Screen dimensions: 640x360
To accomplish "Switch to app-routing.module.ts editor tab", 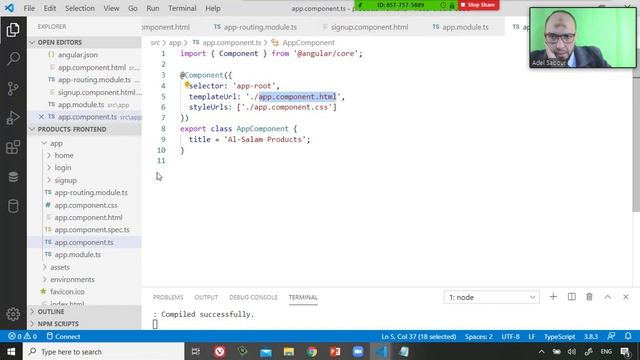I will pos(256,27).
